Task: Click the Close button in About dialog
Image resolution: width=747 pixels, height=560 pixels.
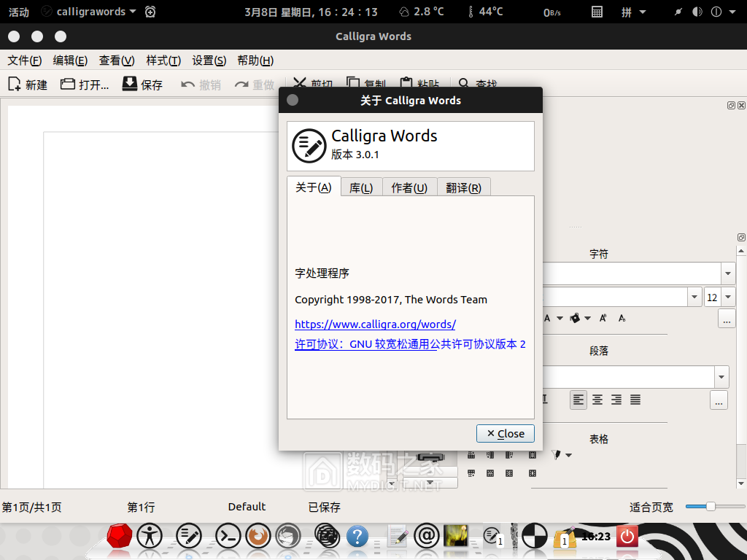Action: [x=505, y=433]
